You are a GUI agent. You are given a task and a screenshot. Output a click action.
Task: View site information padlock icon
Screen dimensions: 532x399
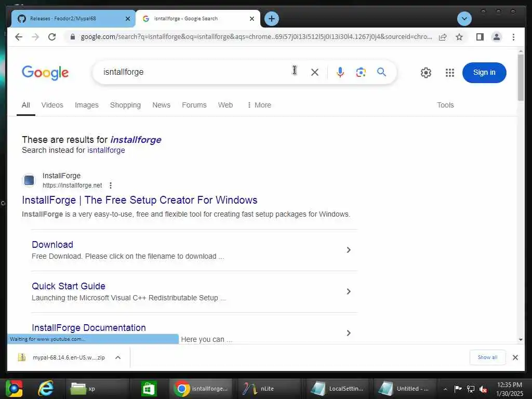pos(72,37)
